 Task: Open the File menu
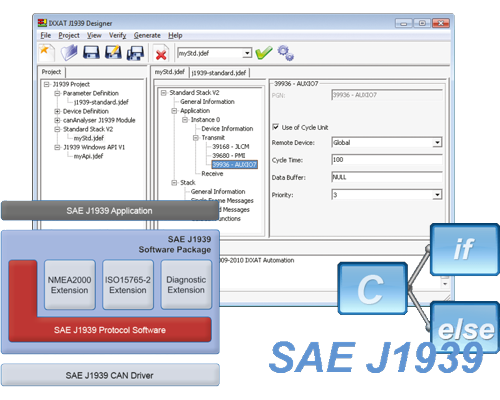point(46,35)
